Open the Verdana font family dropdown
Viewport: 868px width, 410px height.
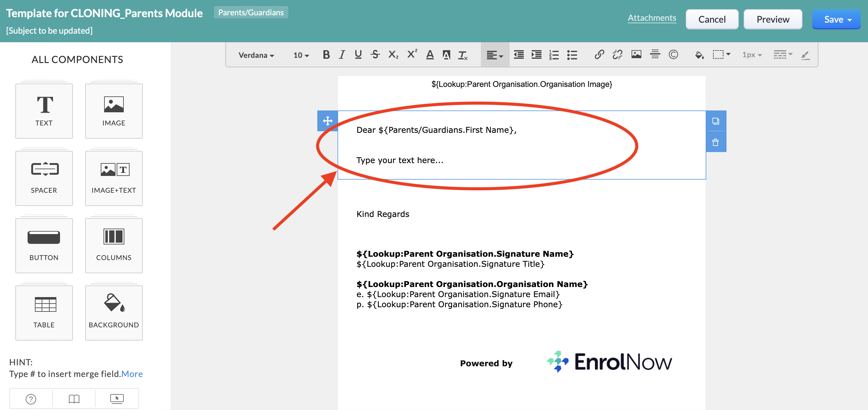(x=256, y=55)
